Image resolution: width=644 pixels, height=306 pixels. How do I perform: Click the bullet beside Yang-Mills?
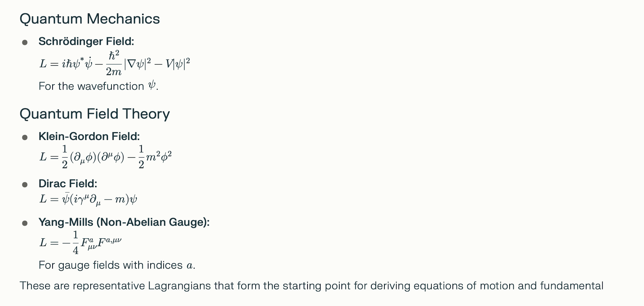tap(25, 224)
